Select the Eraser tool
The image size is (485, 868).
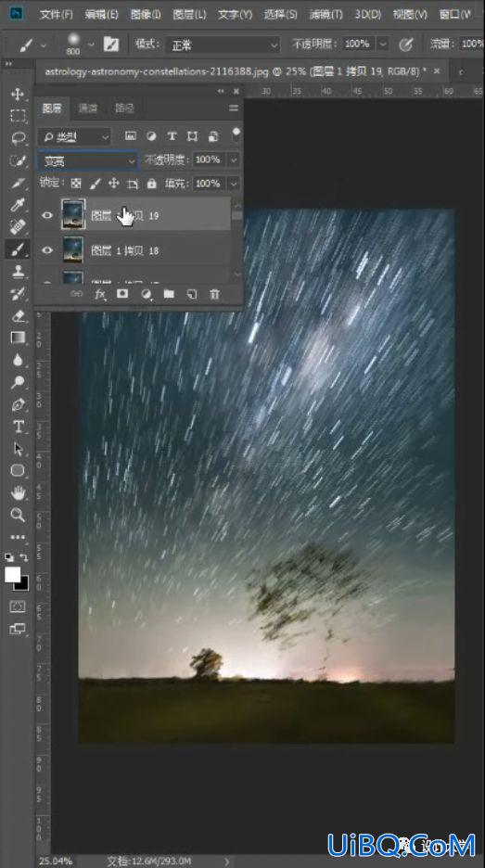18,315
